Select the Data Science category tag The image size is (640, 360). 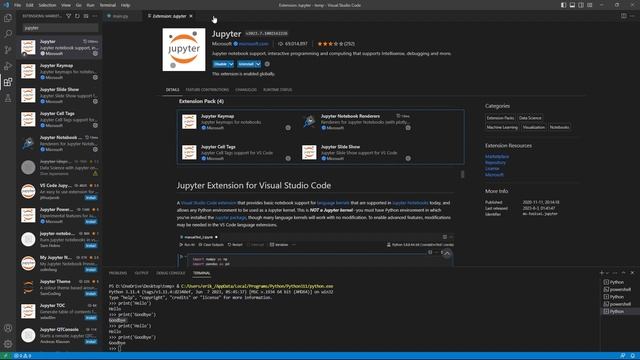point(530,118)
